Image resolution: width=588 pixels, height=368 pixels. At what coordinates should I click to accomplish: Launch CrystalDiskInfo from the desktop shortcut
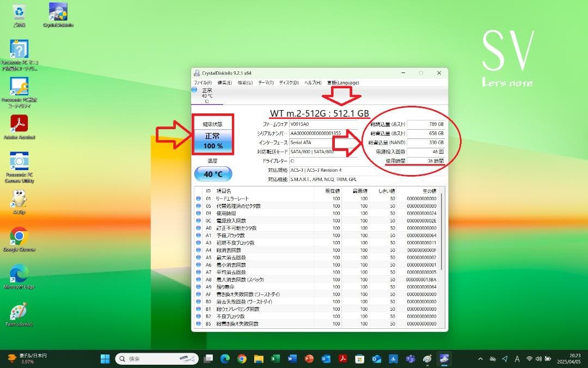(x=57, y=12)
